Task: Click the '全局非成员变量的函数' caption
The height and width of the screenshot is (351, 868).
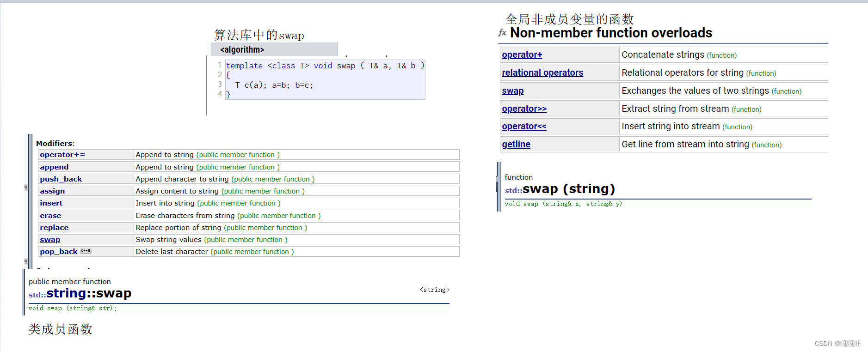Action: tap(570, 19)
